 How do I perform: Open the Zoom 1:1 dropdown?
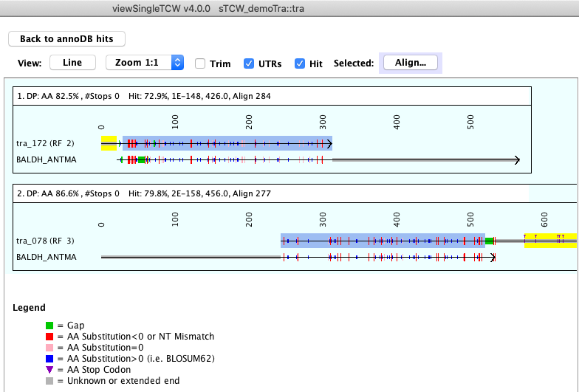click(x=144, y=63)
